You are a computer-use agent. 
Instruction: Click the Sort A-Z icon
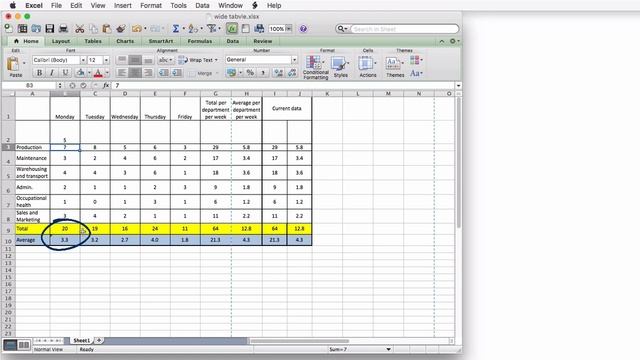pyautogui.click(x=193, y=28)
